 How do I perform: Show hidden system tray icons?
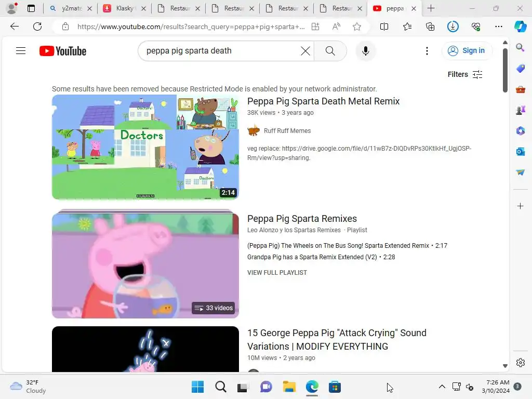point(442,387)
